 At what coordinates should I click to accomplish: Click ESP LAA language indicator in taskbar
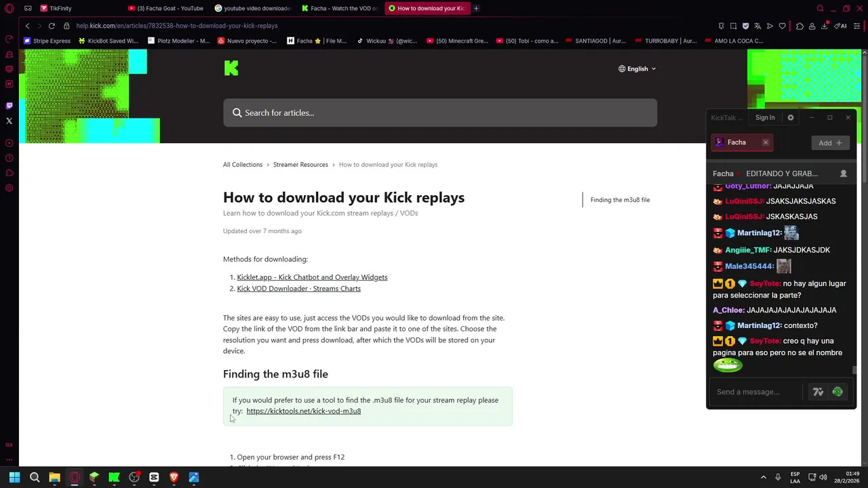[795, 477]
